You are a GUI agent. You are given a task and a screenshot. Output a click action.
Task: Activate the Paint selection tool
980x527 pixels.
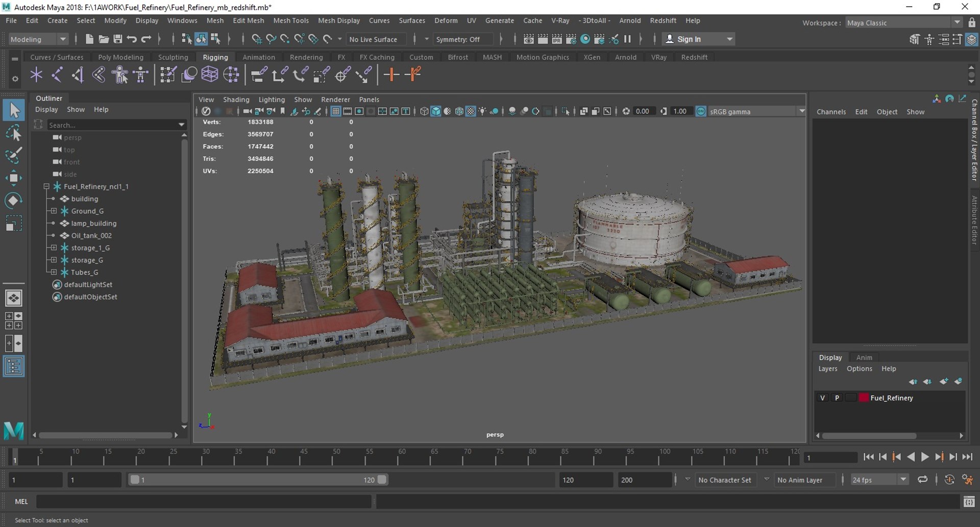pyautogui.click(x=14, y=155)
